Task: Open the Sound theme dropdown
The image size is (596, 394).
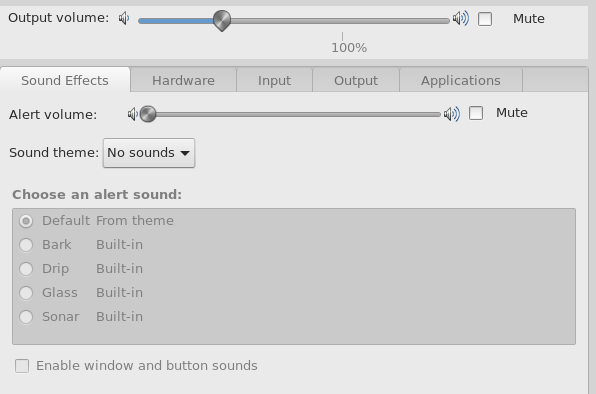Action: pos(149,153)
